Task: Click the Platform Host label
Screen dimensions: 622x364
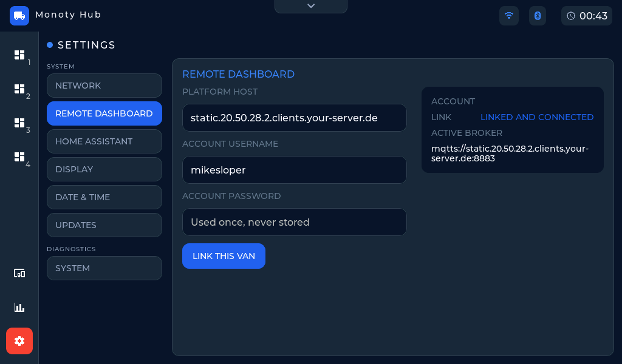Action: click(220, 92)
